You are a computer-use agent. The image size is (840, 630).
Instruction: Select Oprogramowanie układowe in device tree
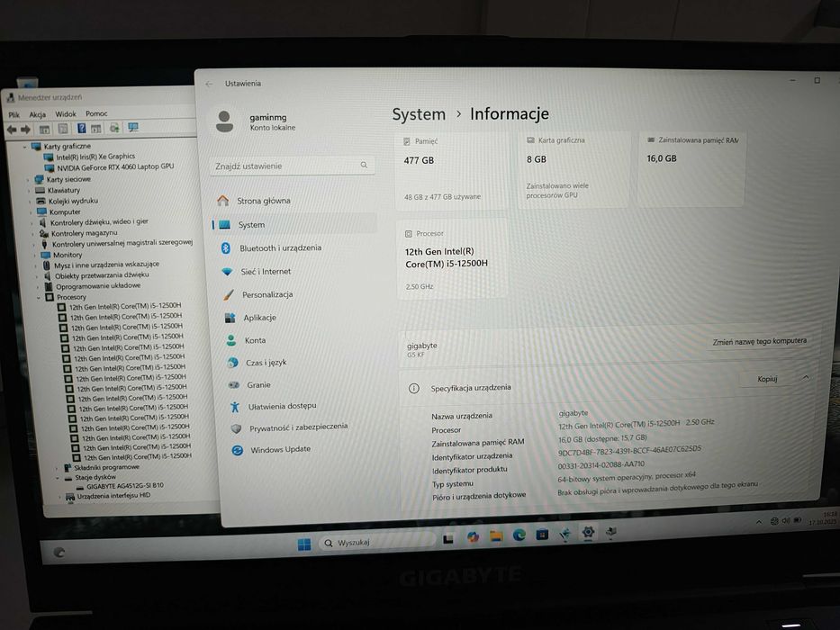(98, 286)
